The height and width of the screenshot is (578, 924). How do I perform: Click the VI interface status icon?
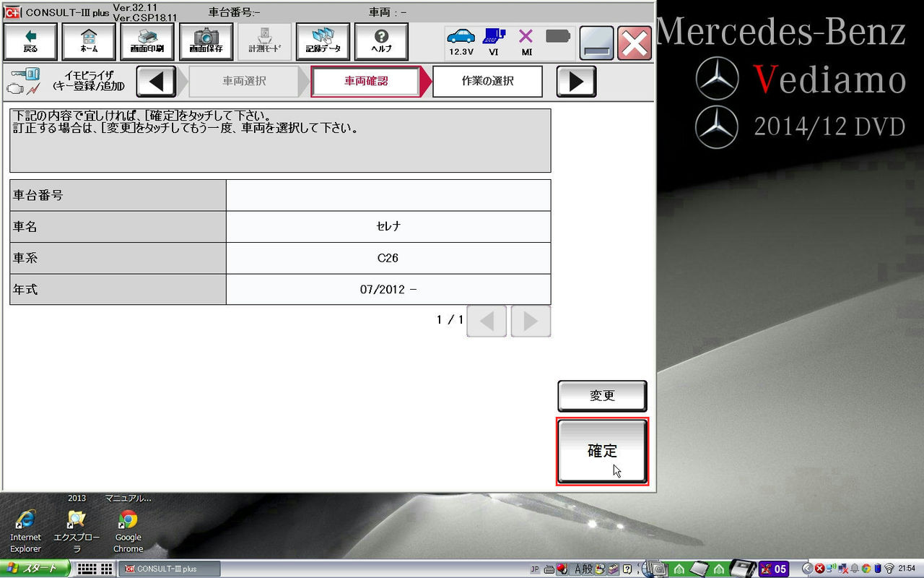coord(494,42)
